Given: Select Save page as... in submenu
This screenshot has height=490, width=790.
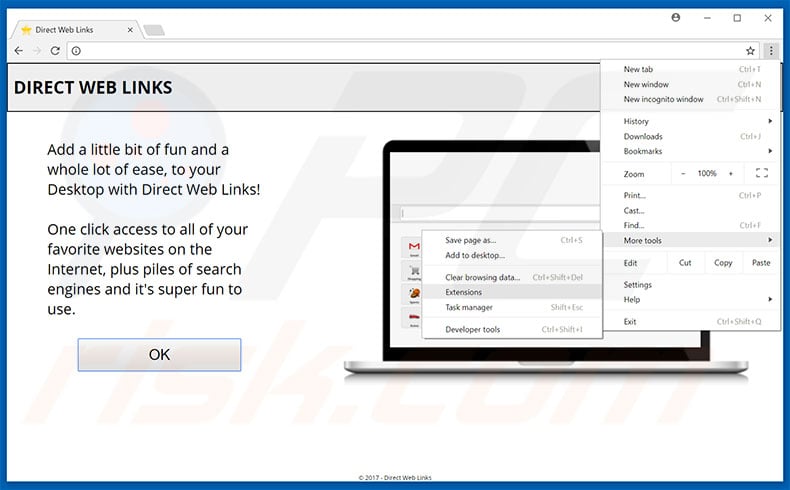Looking at the screenshot, I should click(x=512, y=240).
